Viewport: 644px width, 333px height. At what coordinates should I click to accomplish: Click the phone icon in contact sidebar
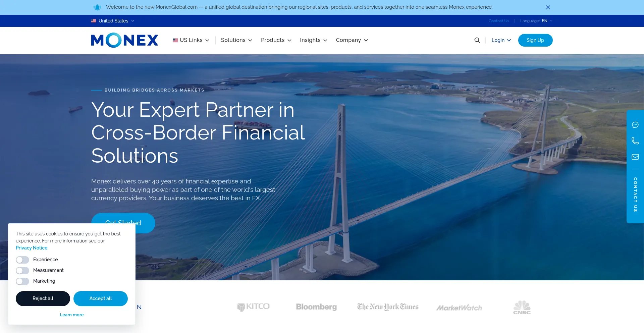coord(635,141)
